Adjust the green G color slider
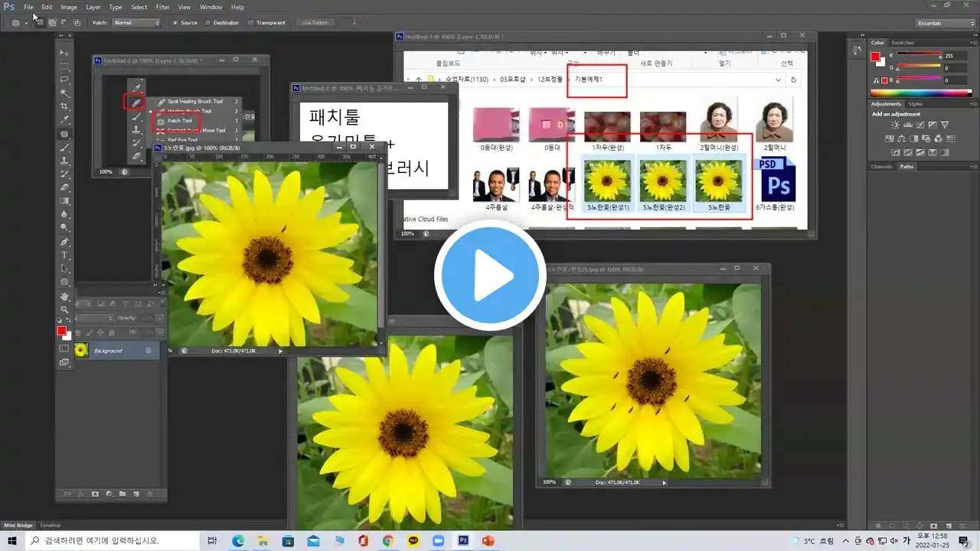This screenshot has width=980, height=551. (919, 67)
